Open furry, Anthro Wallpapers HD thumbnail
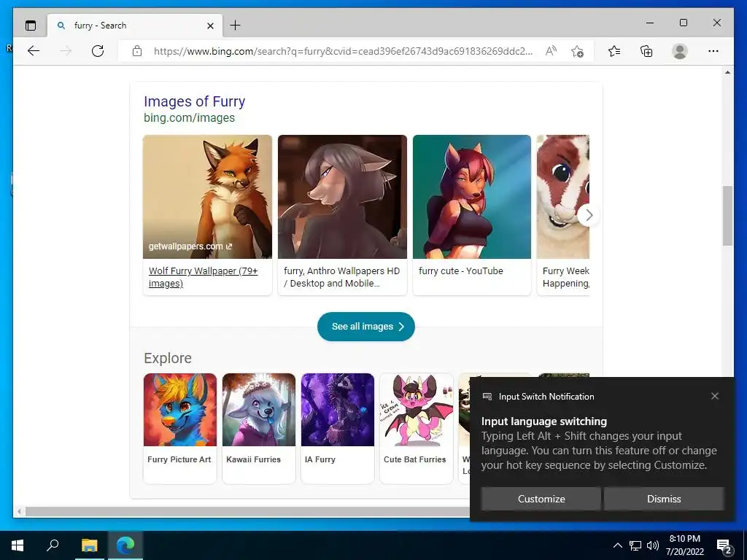The image size is (747, 560). [x=343, y=197]
